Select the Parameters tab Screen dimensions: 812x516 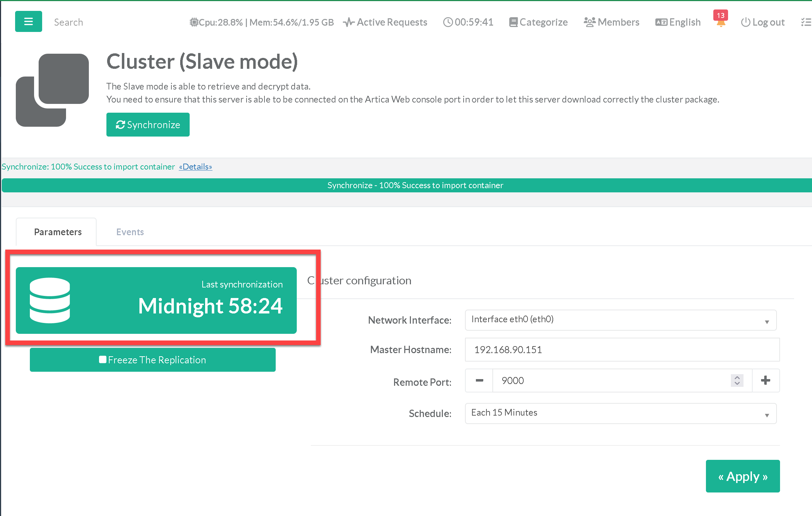[58, 232]
